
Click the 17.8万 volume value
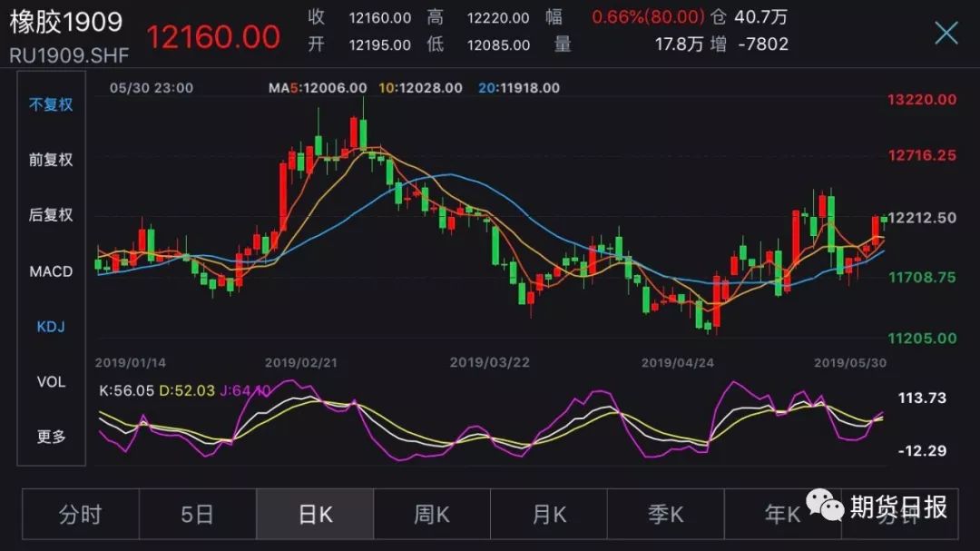[x=680, y=44]
